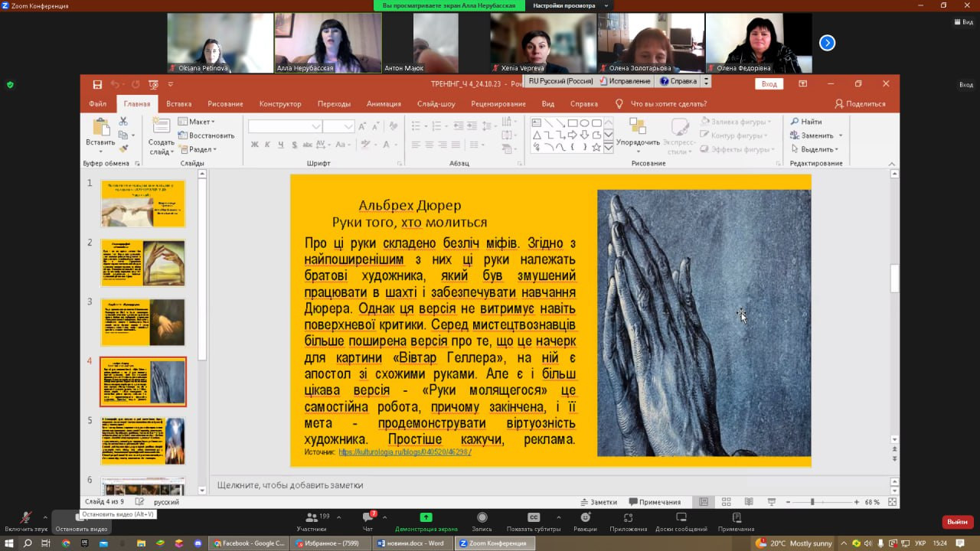Select slide 2 thumbnail in panel
Screen dimensions: 980x551
143,262
